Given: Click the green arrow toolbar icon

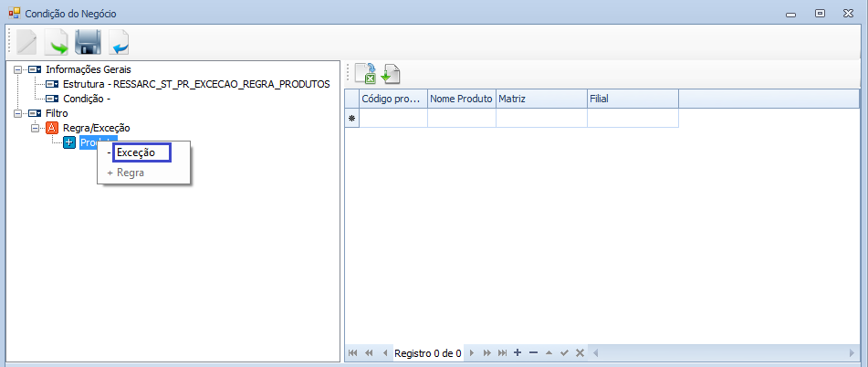Looking at the screenshot, I should click(56, 42).
